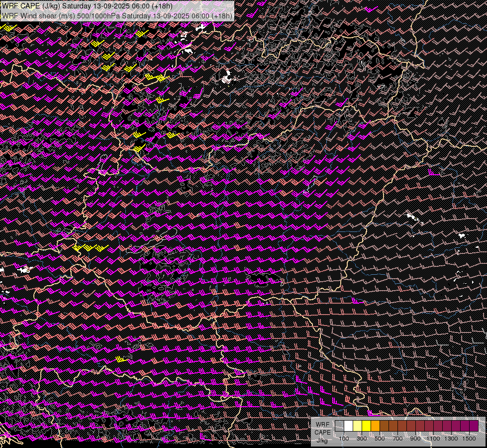Click the legend value 500
This screenshot has height=448, width=487.
click(380, 439)
